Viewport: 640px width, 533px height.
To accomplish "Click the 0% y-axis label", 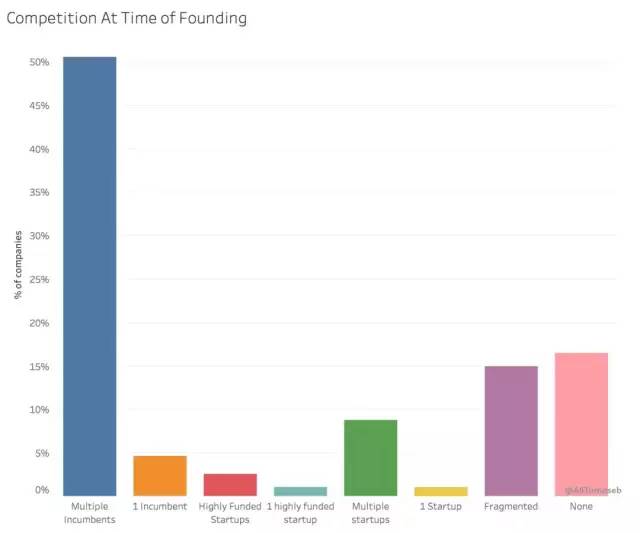I will 42,490.
